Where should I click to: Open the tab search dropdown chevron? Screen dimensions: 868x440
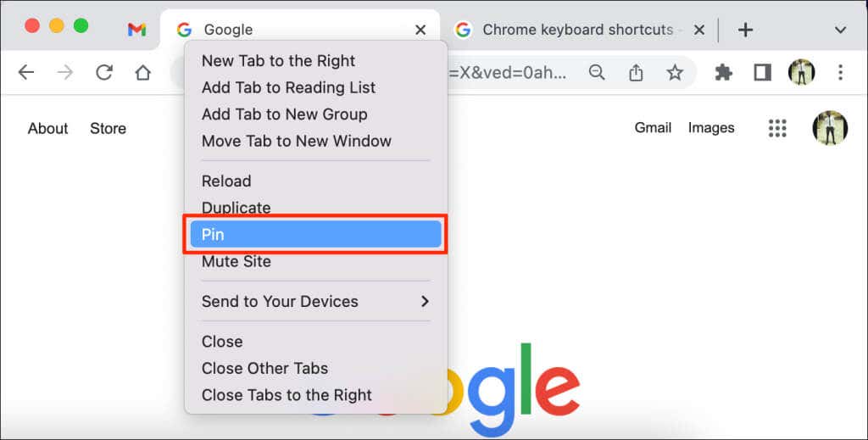[840, 30]
